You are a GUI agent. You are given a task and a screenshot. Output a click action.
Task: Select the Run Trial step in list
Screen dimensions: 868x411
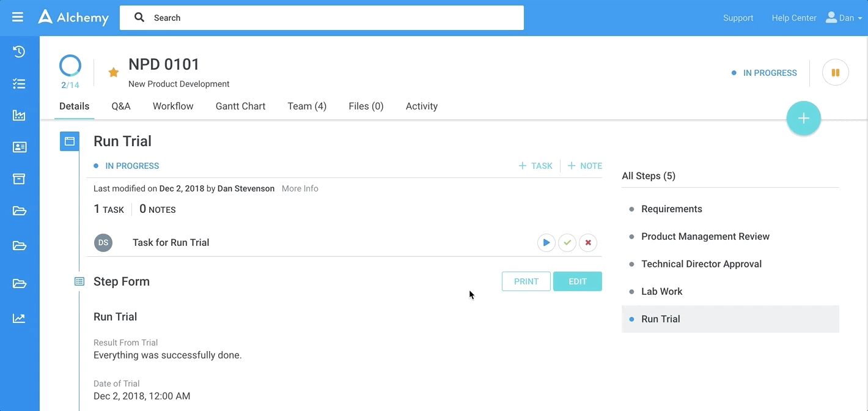coord(730,319)
